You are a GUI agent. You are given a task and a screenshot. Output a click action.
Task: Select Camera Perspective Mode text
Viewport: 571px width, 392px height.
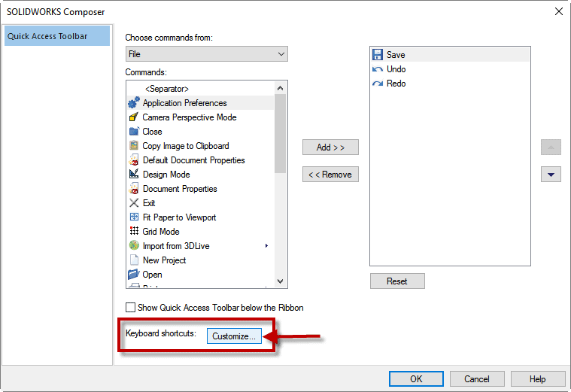[x=190, y=117]
